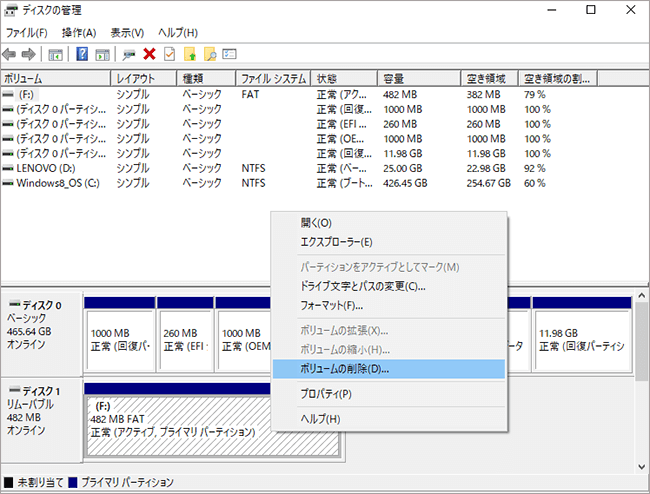
Task: Click the show/hide action pane icon
Action: coord(102,54)
